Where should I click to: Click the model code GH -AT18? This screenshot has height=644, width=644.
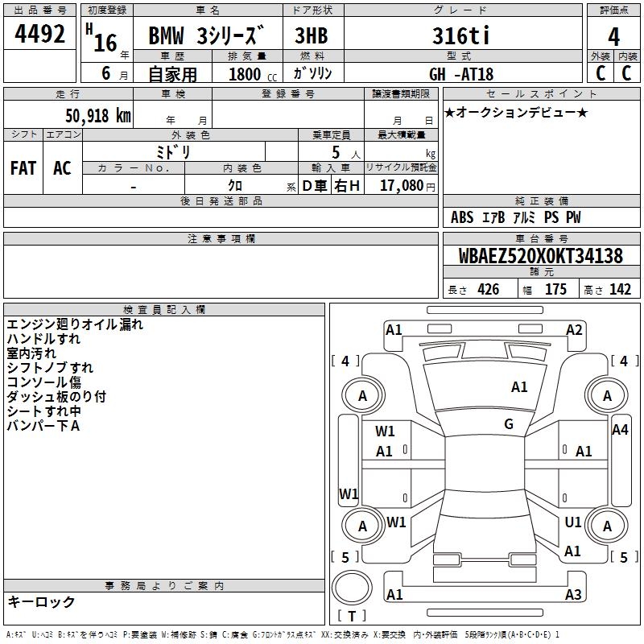coord(461,74)
